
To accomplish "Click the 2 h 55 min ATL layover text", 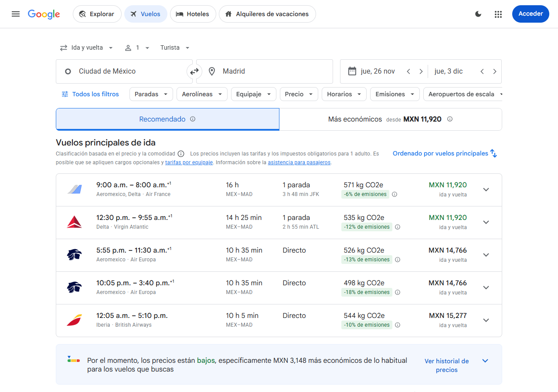I will (x=301, y=227).
